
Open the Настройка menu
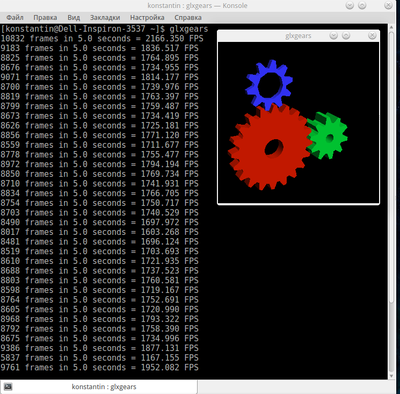point(147,17)
